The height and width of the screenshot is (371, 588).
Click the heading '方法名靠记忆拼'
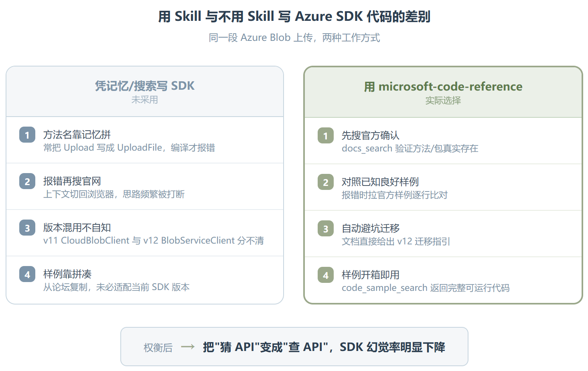coord(77,135)
